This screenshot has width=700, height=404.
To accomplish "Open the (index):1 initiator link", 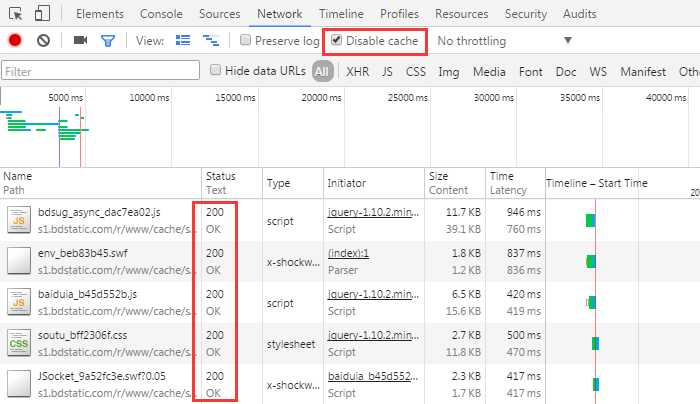I will [348, 253].
